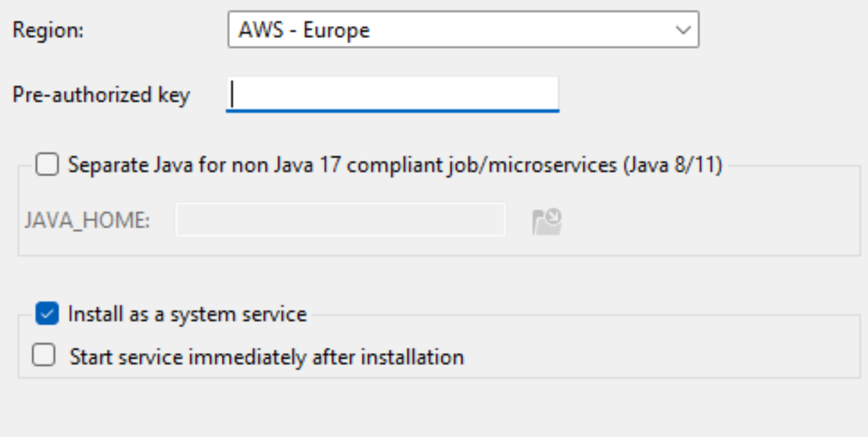Click the 'Pre-authorized key' label
The width and height of the screenshot is (868, 437).
(x=101, y=94)
